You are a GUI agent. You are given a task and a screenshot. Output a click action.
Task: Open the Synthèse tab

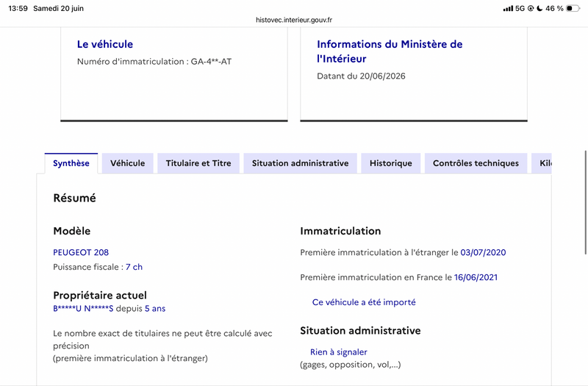click(71, 163)
